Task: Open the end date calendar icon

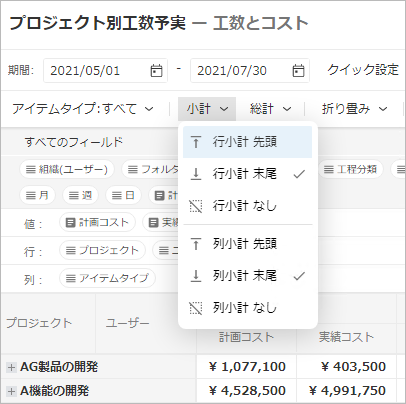Action: pyautogui.click(x=298, y=71)
